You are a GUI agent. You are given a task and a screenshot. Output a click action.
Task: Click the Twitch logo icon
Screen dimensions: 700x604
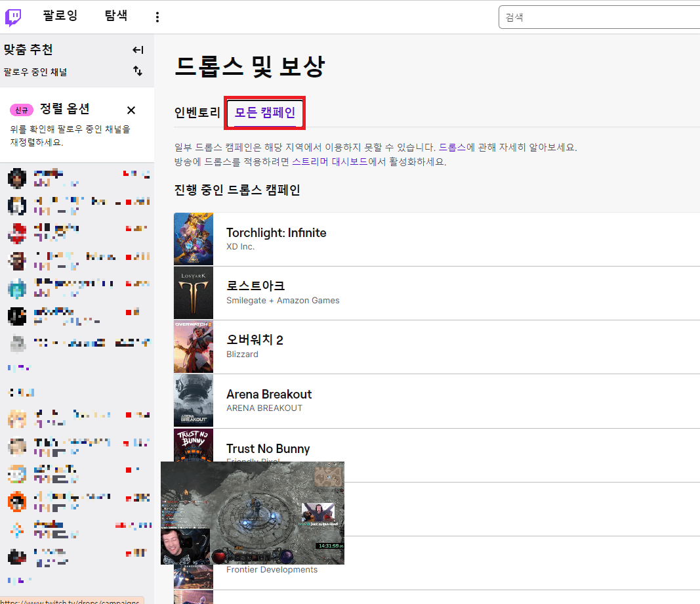tap(14, 16)
